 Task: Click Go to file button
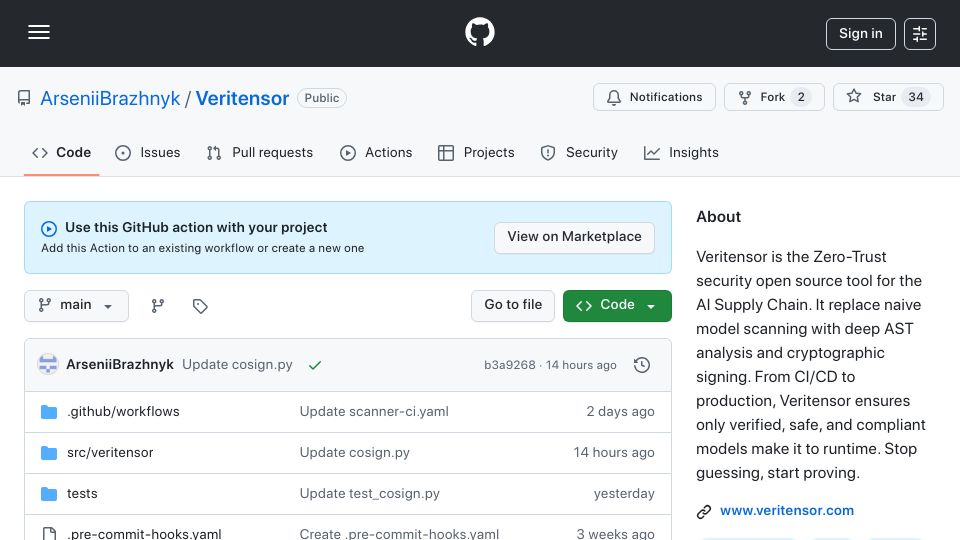tap(512, 306)
